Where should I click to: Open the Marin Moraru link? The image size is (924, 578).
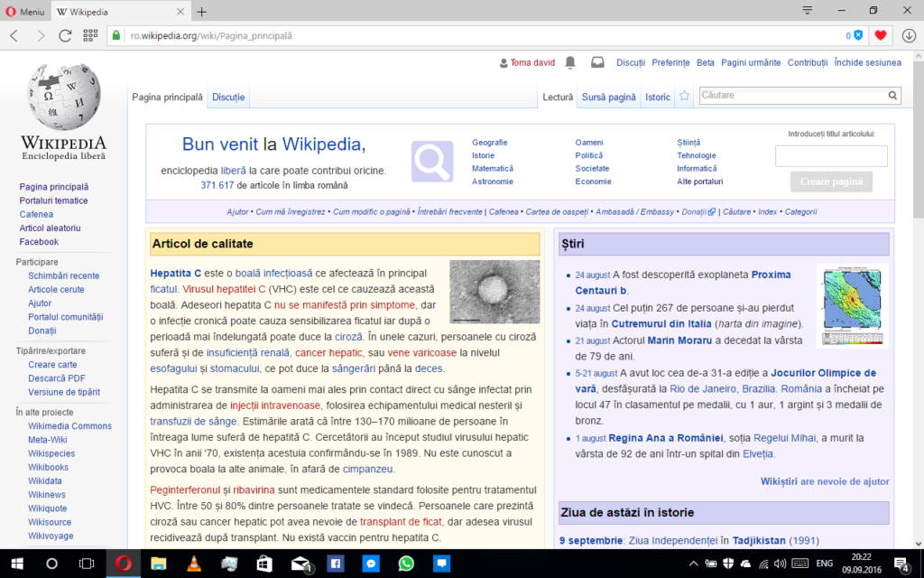(679, 340)
